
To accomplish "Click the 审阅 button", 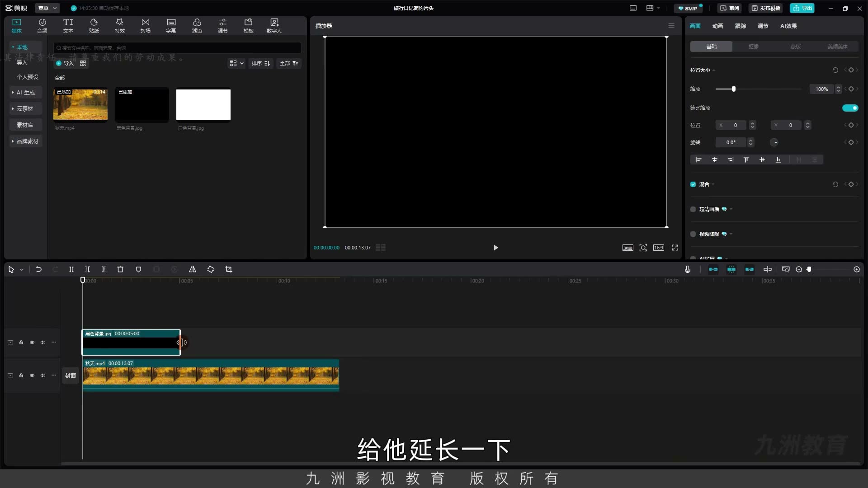I will (x=729, y=8).
